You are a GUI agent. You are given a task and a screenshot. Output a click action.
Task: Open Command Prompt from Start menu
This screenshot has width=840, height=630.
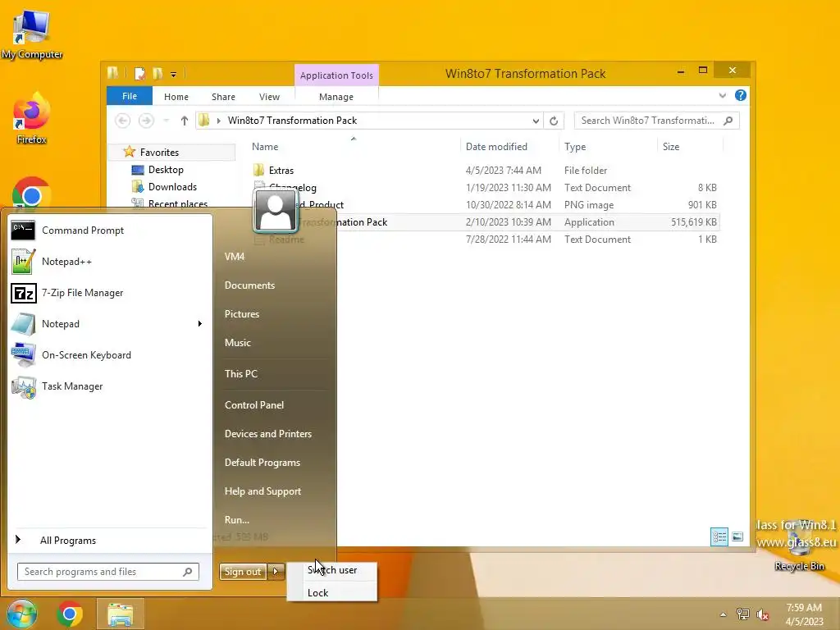click(x=109, y=231)
